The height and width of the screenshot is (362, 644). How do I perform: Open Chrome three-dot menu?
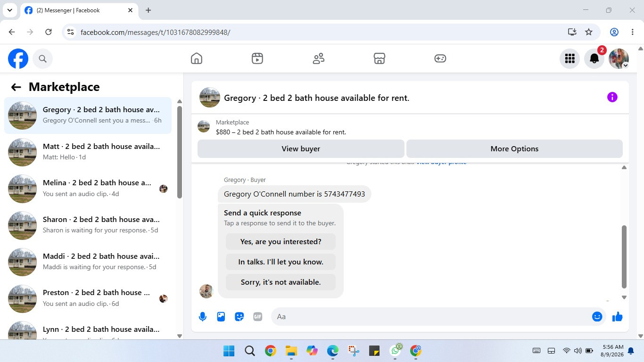633,32
